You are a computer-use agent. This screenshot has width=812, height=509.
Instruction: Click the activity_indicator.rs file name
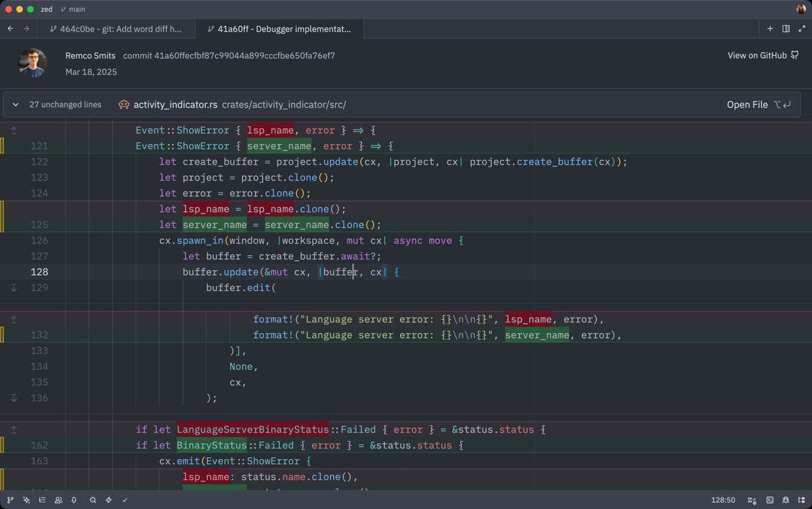(175, 105)
